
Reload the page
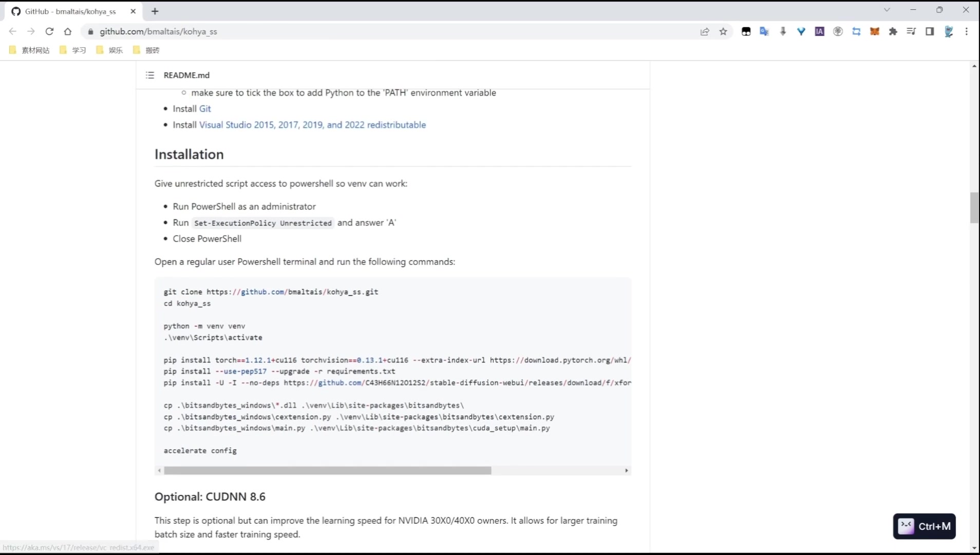[x=49, y=31]
